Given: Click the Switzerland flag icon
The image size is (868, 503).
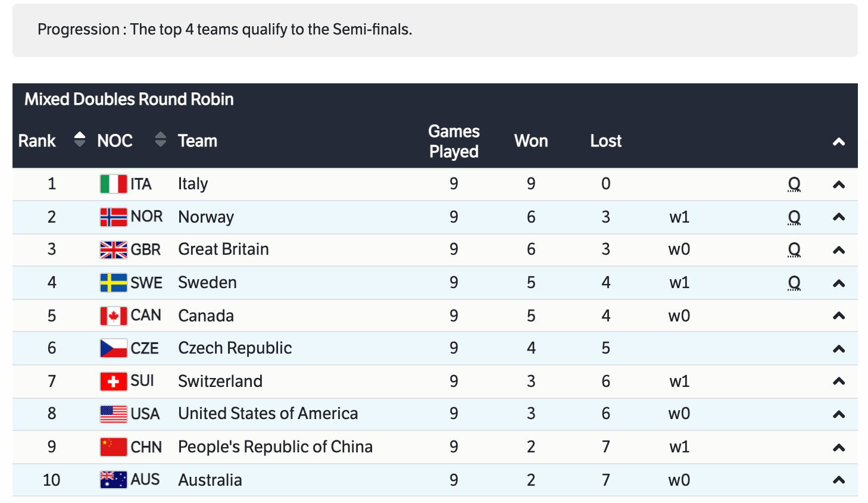Looking at the screenshot, I should click(113, 382).
